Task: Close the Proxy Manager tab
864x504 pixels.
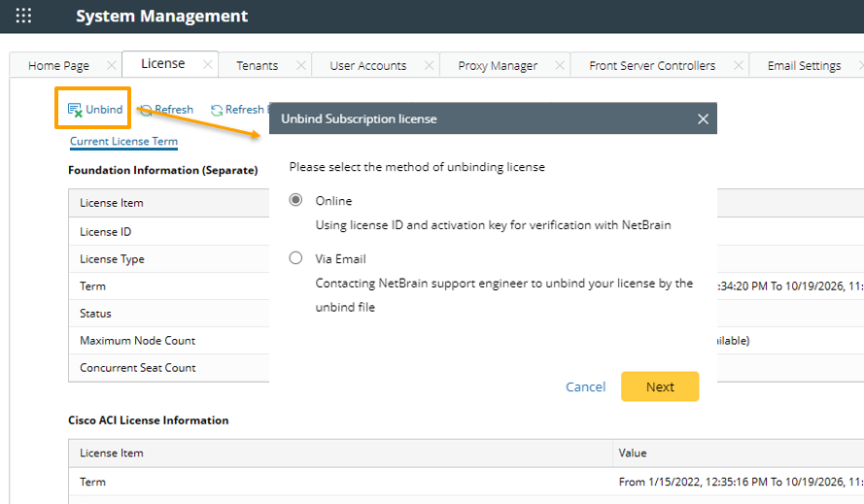Action: tap(559, 65)
